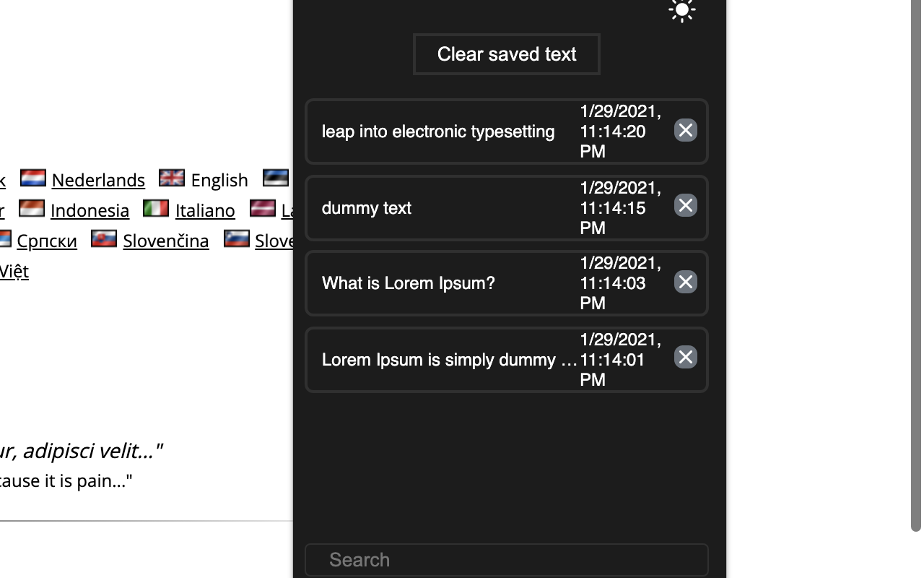Focus the Search input field

pyautogui.click(x=506, y=560)
